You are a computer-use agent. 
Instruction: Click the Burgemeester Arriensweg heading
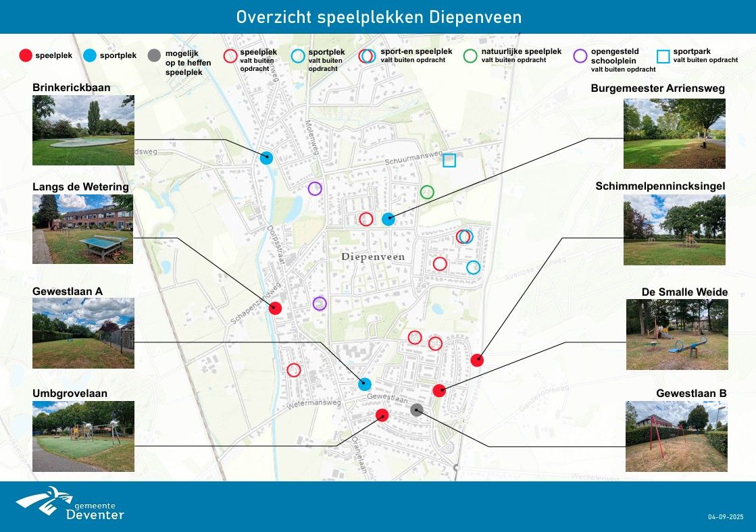[657, 88]
